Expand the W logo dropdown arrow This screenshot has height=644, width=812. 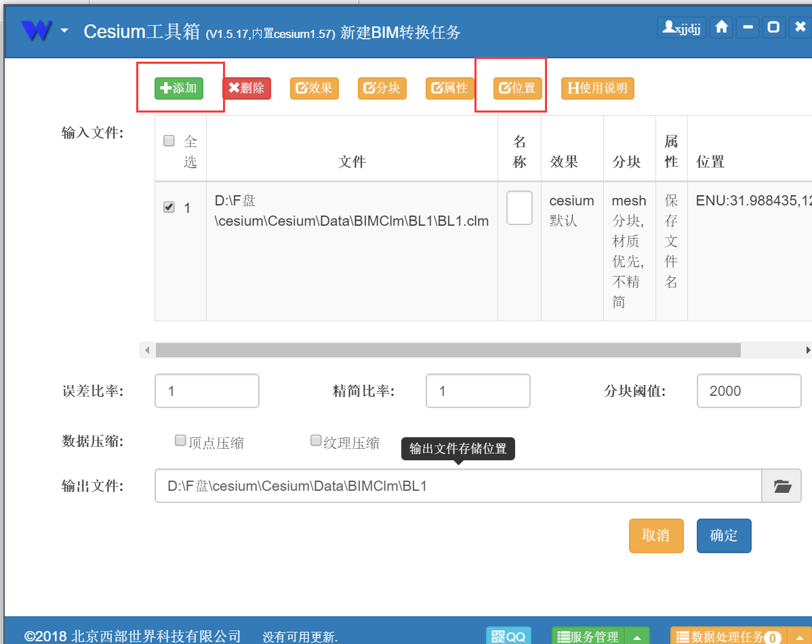[64, 30]
